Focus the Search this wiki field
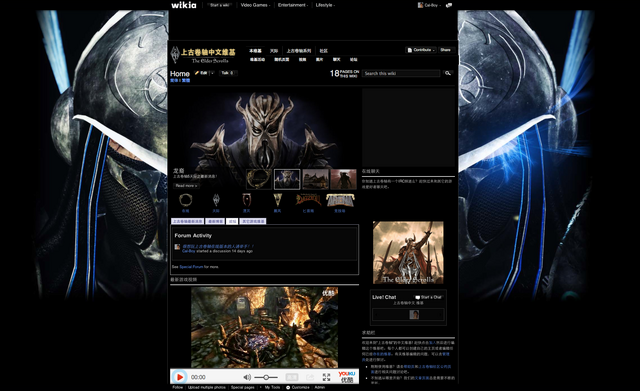This screenshot has width=640, height=391. click(401, 73)
